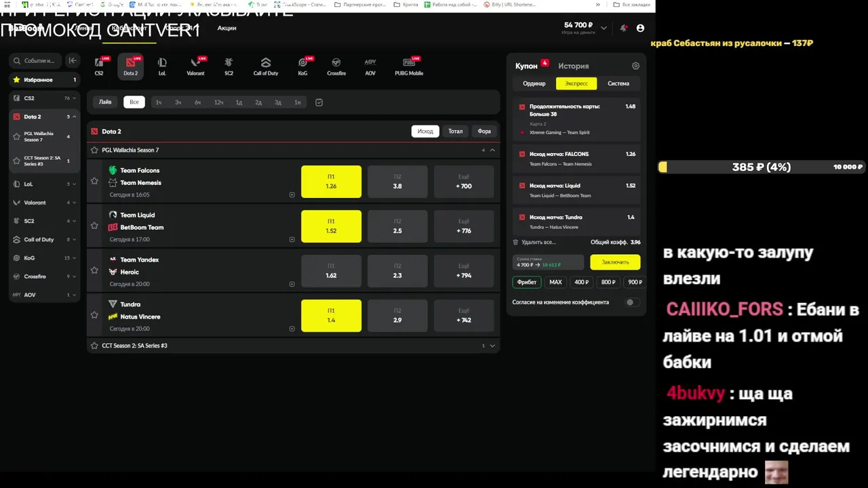Set stake with MAX button
Viewport: 868px width, 488px height.
(x=555, y=282)
